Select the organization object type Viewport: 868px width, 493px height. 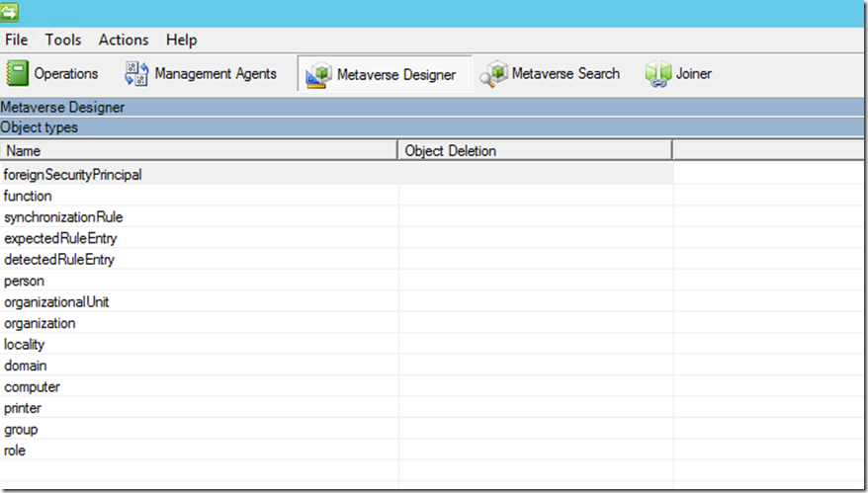coord(40,323)
